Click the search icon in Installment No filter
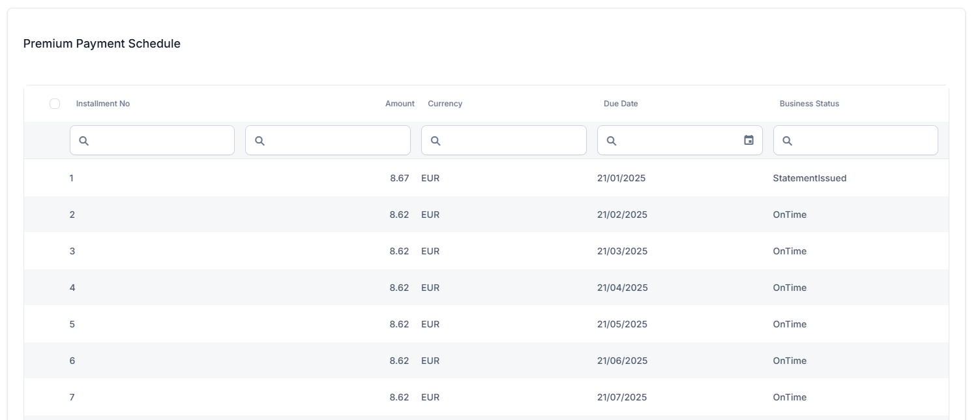The height and width of the screenshot is (420, 980). click(84, 141)
